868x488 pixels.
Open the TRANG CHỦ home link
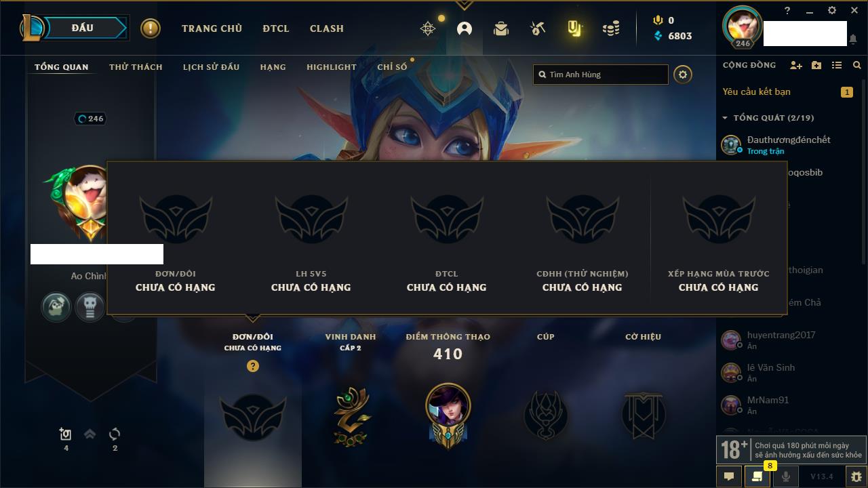212,28
